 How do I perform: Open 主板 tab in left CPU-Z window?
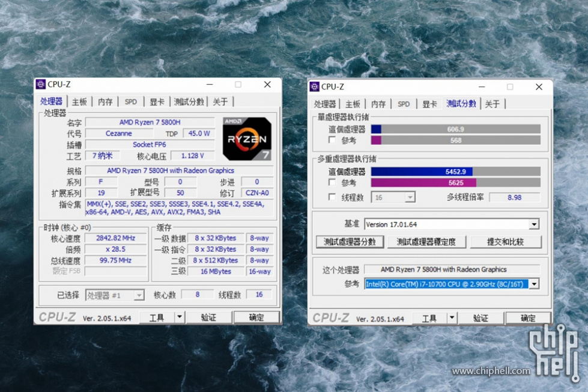click(79, 102)
